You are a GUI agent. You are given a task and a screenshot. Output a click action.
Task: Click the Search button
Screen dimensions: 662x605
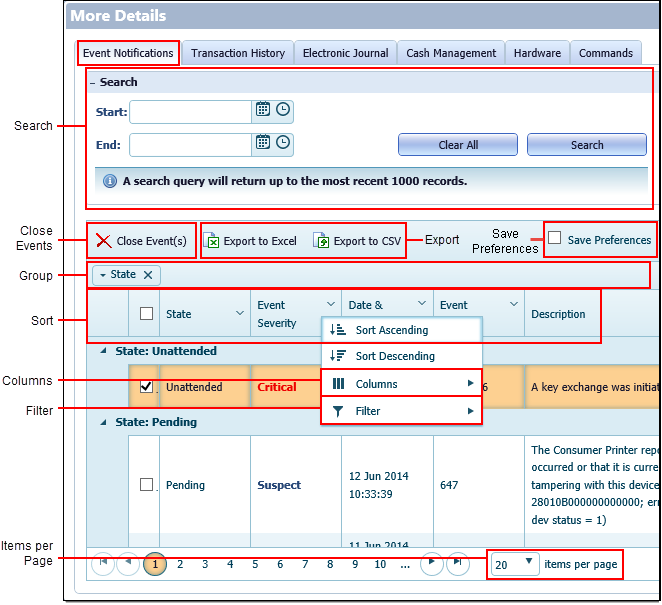point(587,144)
